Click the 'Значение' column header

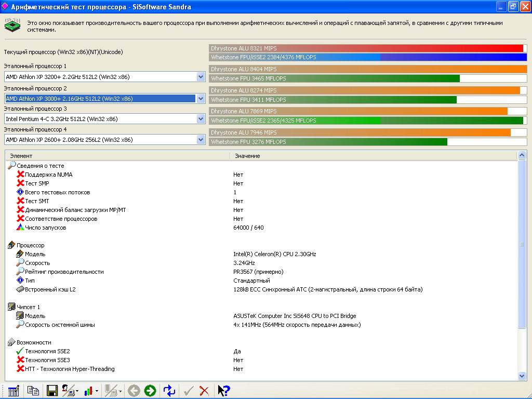[x=374, y=156]
